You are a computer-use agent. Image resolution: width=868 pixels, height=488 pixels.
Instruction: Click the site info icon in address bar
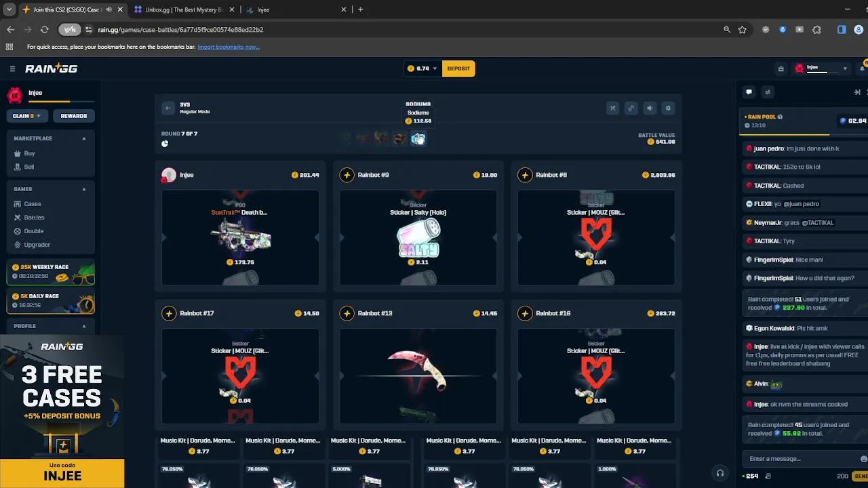tap(89, 30)
